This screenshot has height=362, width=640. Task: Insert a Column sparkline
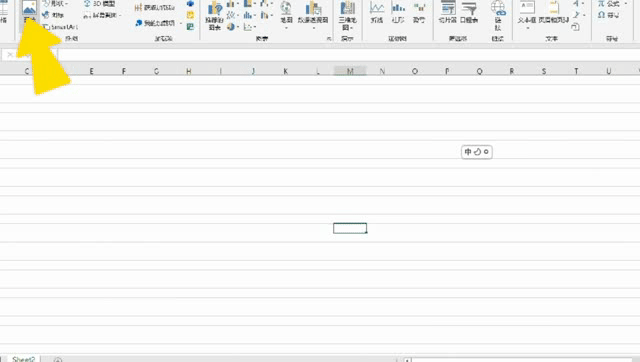pos(398,12)
